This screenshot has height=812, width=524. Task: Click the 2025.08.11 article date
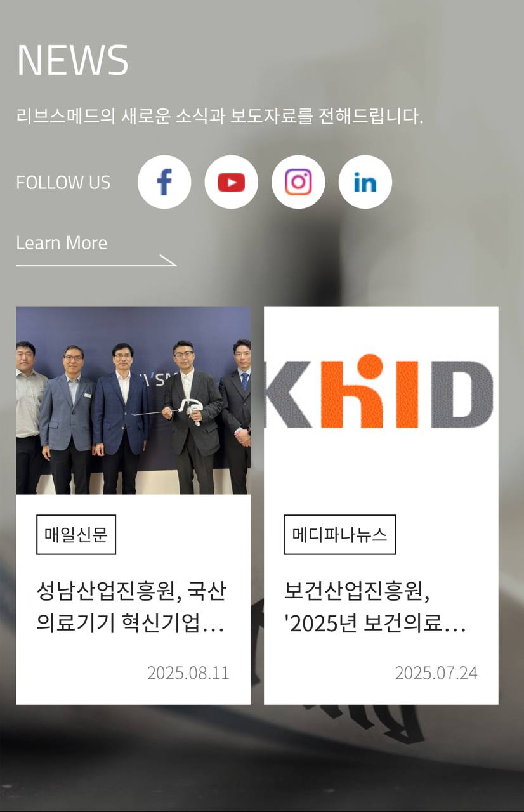pyautogui.click(x=188, y=673)
